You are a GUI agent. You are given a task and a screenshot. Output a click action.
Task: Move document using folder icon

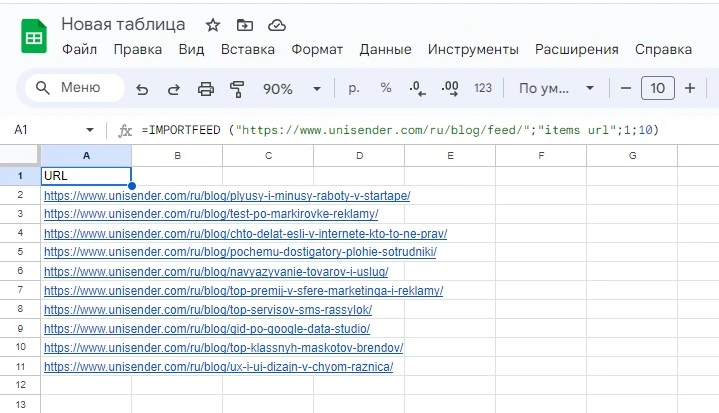tap(245, 25)
